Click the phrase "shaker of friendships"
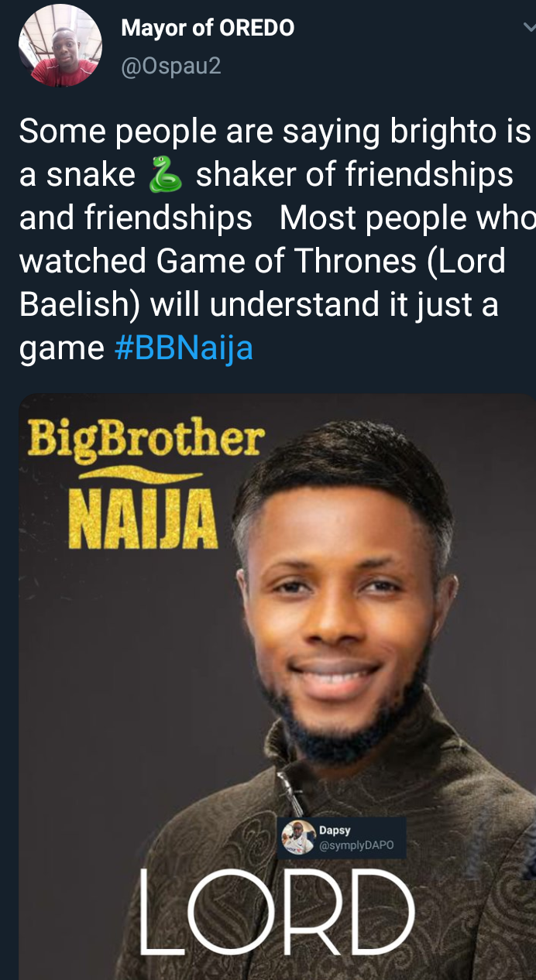This screenshot has height=980, width=536. point(354,175)
